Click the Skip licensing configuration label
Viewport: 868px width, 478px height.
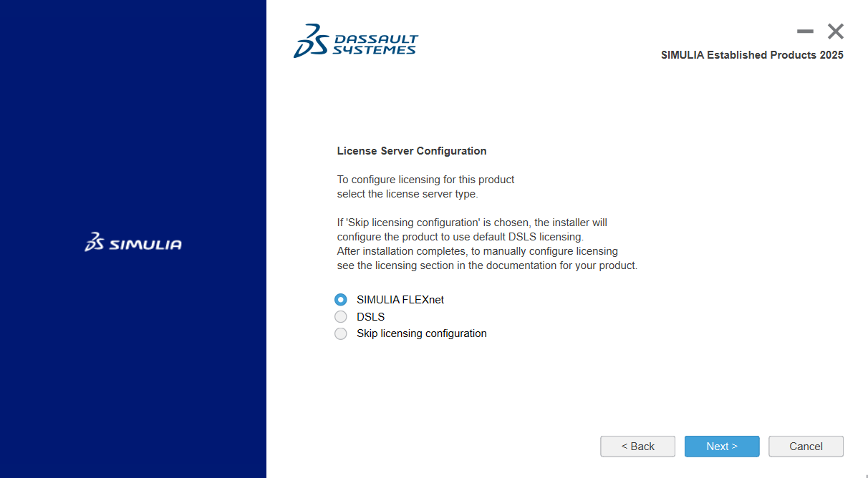(421, 333)
